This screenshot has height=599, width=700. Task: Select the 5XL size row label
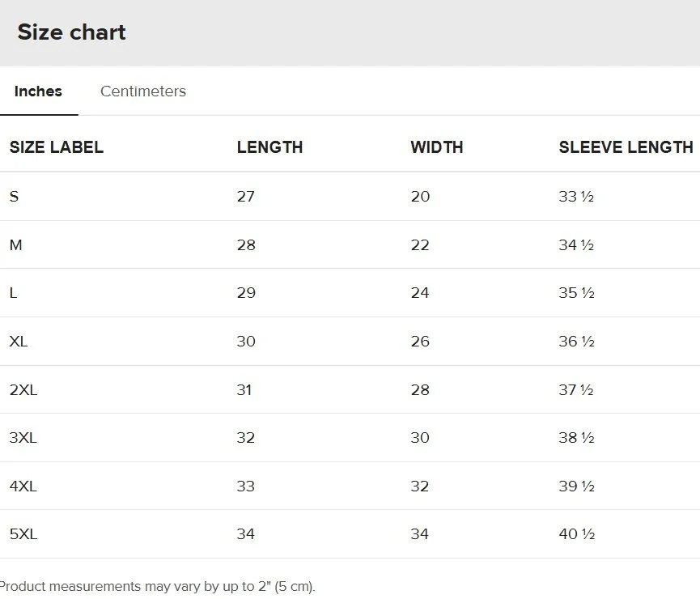23,534
